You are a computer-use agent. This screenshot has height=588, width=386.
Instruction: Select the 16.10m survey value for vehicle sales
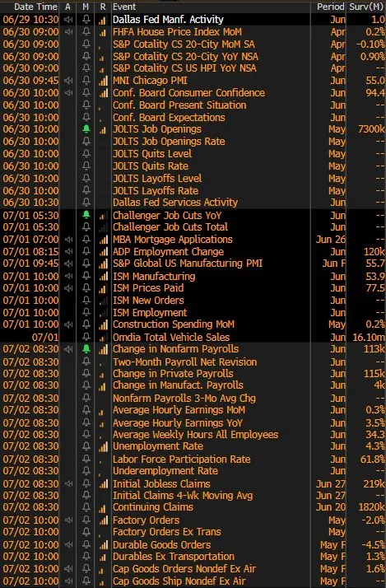coord(369,338)
